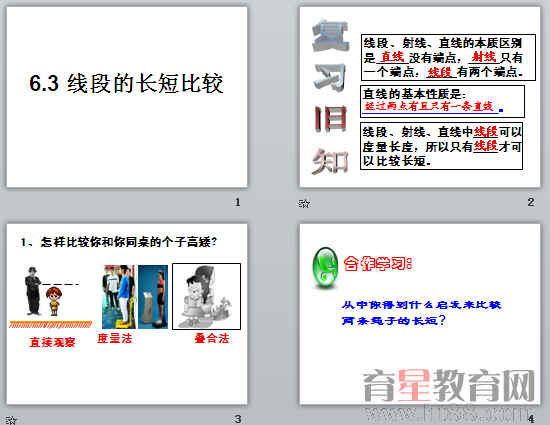Click the 直线的基本性质是 text box
This screenshot has width=550, height=425.
point(442,101)
